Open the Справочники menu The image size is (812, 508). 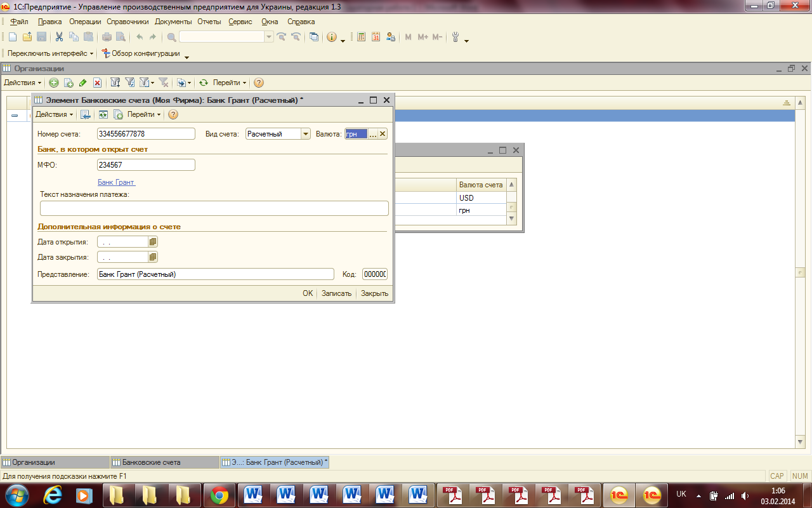click(128, 22)
